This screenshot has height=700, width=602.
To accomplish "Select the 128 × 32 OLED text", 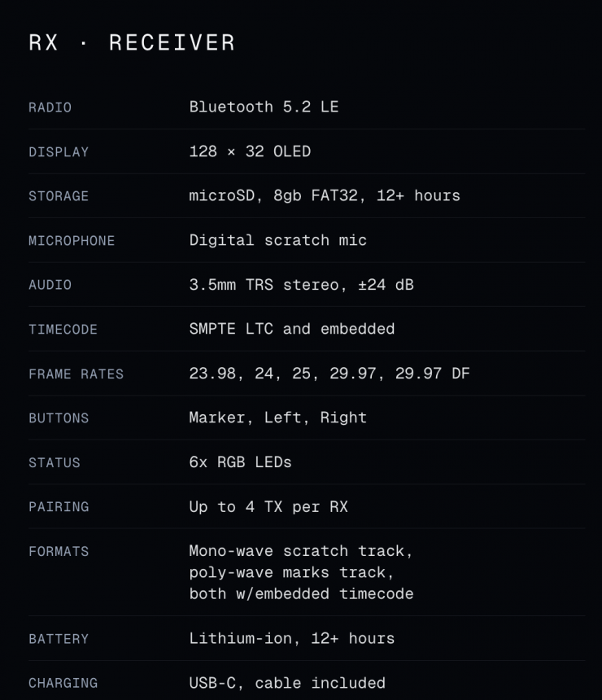I will point(250,151).
